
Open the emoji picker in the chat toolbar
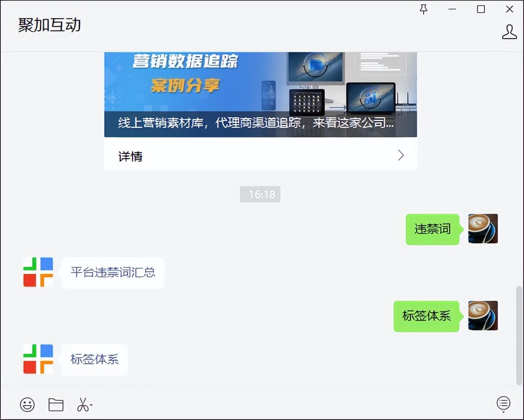click(x=27, y=404)
